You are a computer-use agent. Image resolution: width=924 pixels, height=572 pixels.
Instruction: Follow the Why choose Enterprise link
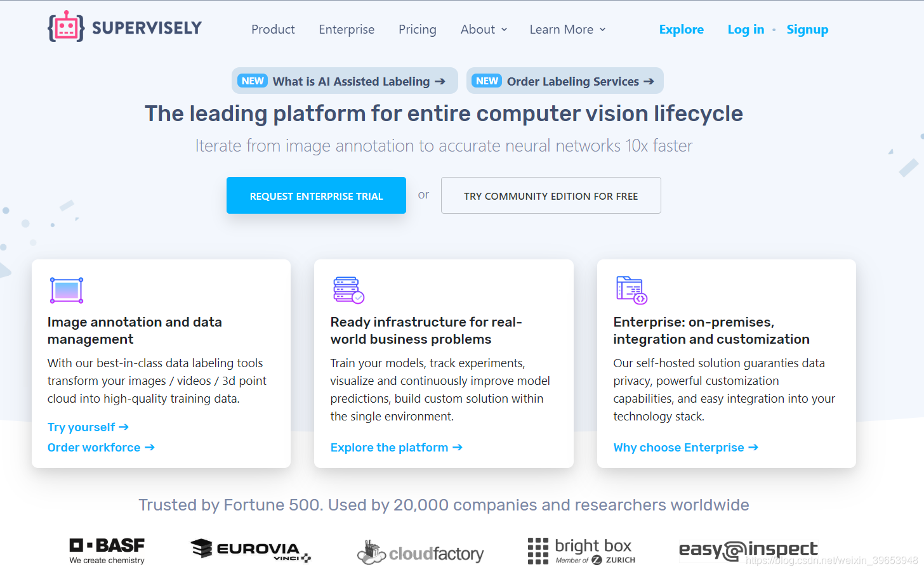click(x=685, y=447)
